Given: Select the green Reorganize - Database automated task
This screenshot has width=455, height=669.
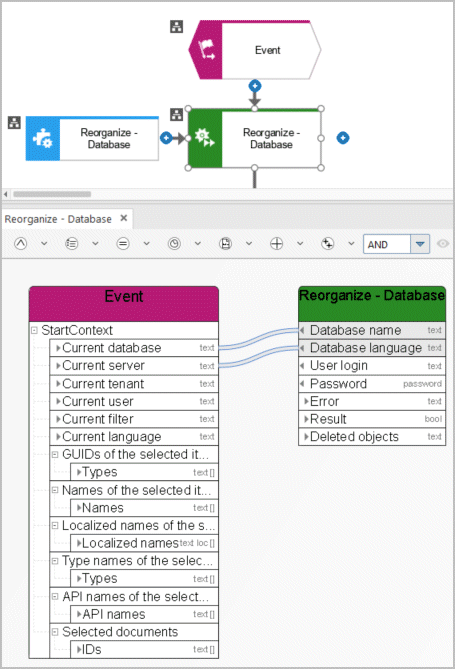Looking at the screenshot, I should pyautogui.click(x=255, y=138).
